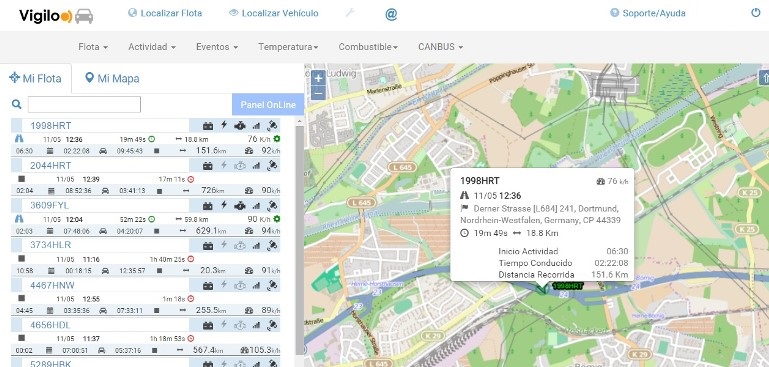Expand the CANBUS dropdown menu
The height and width of the screenshot is (367, 769).
440,47
